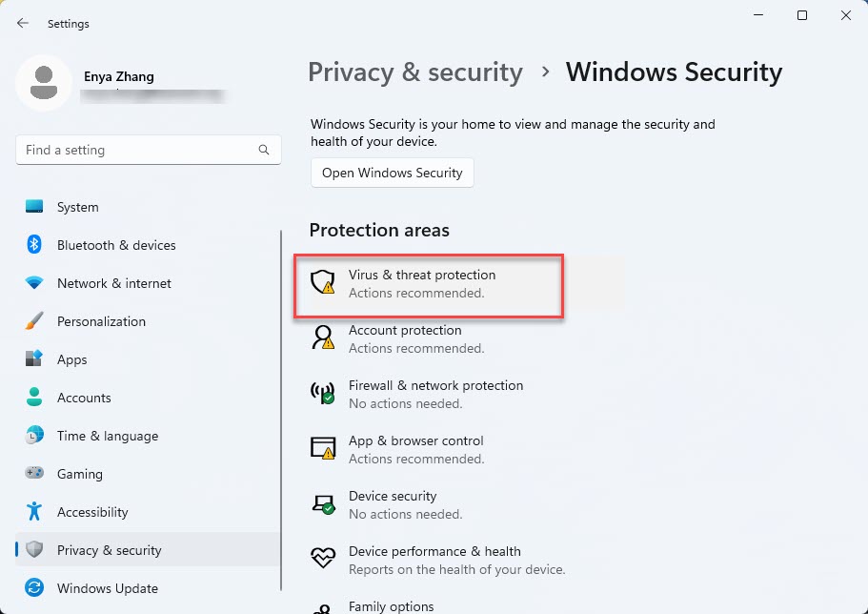Click the Account protection person icon

point(323,338)
